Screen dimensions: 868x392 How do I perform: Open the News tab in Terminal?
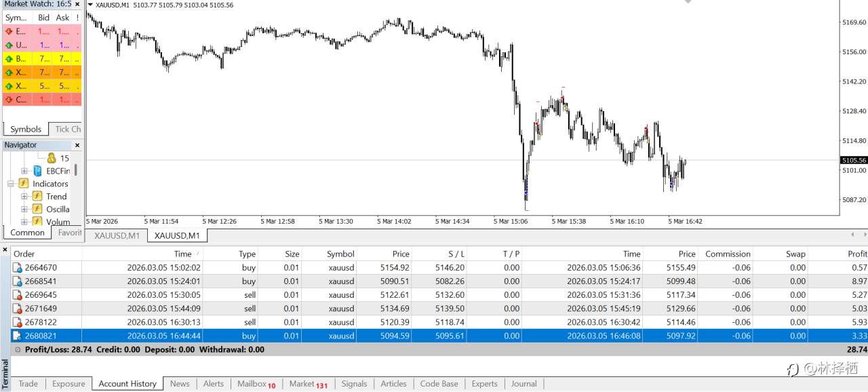click(180, 384)
